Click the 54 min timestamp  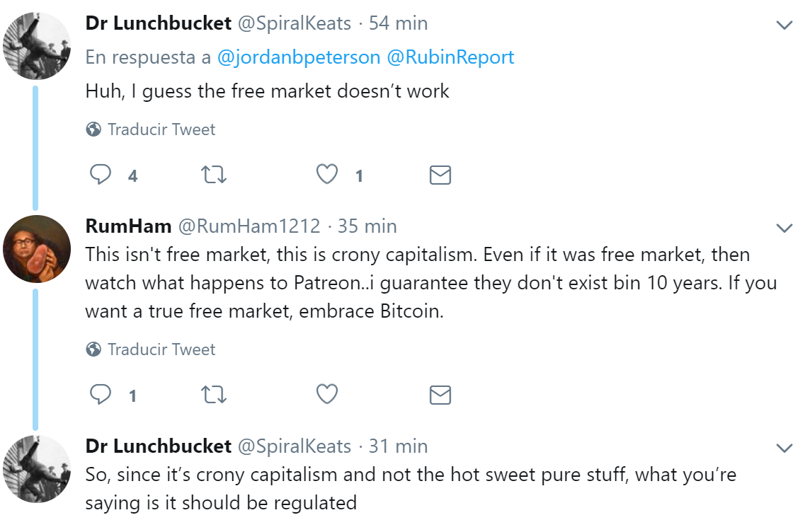tap(398, 23)
